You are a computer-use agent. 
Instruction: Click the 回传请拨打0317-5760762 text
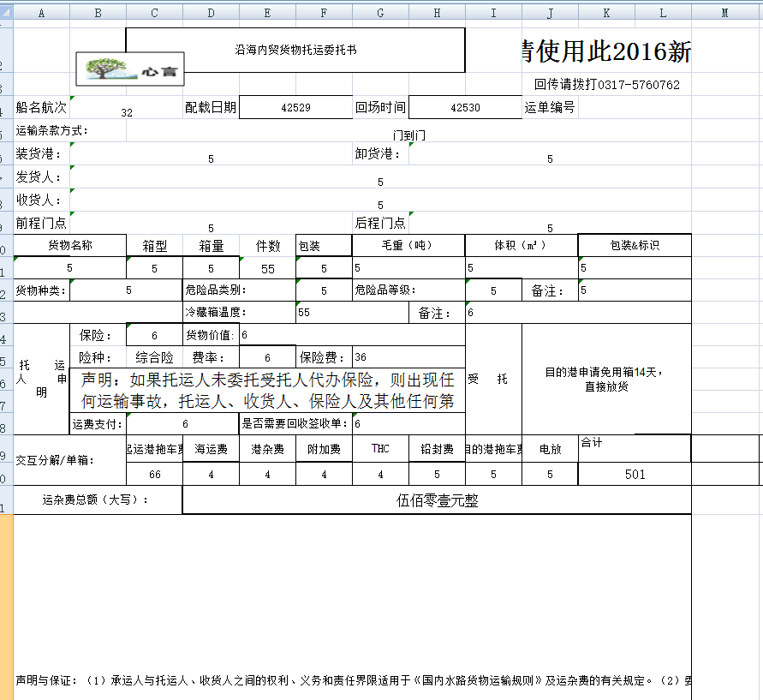(x=606, y=85)
